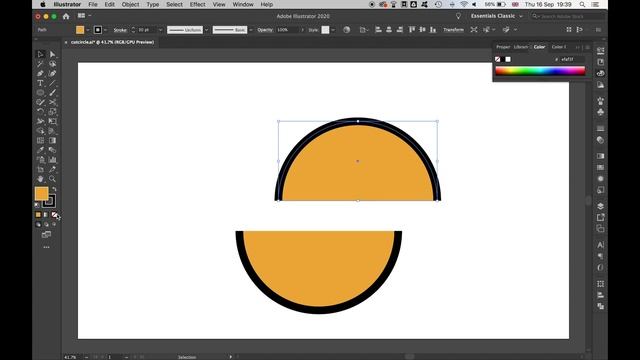The width and height of the screenshot is (640, 360).
Task: Expand the opacity slider arrow
Action: point(302,30)
